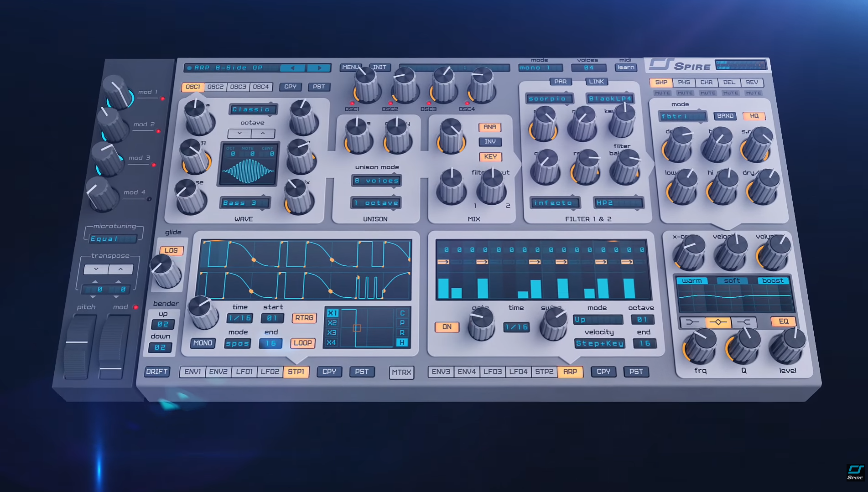Viewport: 868px width, 492px height.
Task: Click the INIT button
Action: pos(379,67)
